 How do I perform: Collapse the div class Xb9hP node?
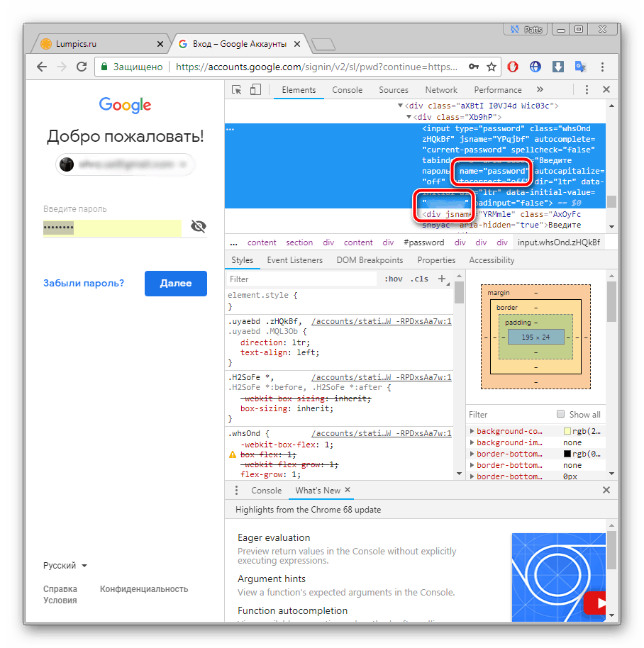click(409, 117)
